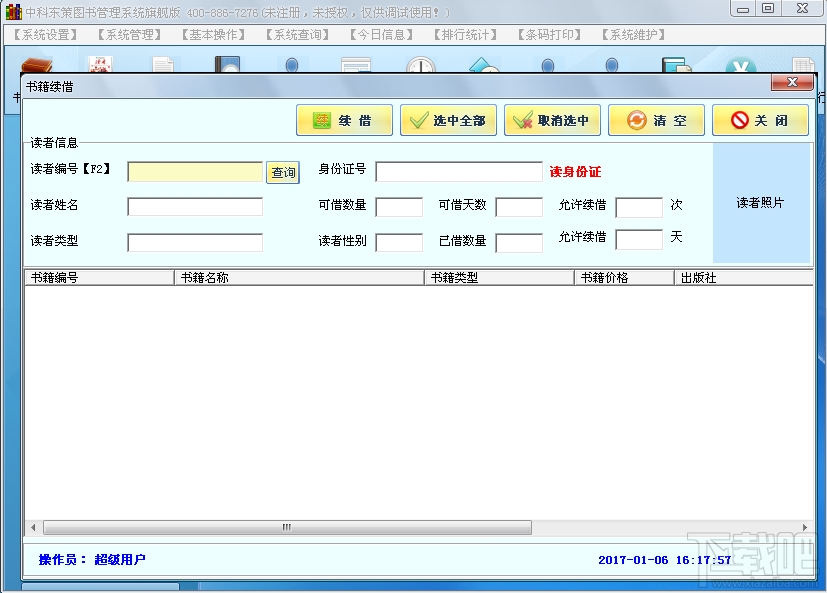The width and height of the screenshot is (827, 593).
Task: Focus the 读者性别 field
Action: [399, 242]
